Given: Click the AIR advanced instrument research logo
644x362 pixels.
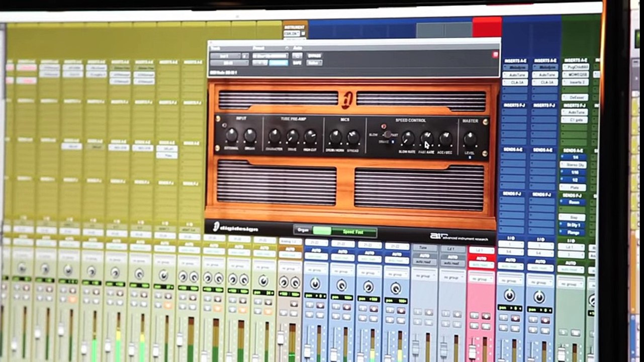Looking at the screenshot, I should (x=460, y=236).
